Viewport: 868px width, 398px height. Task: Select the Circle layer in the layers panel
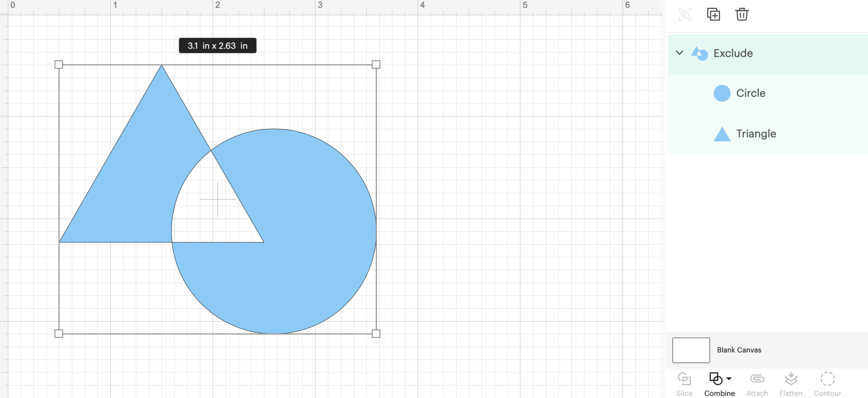(x=750, y=93)
